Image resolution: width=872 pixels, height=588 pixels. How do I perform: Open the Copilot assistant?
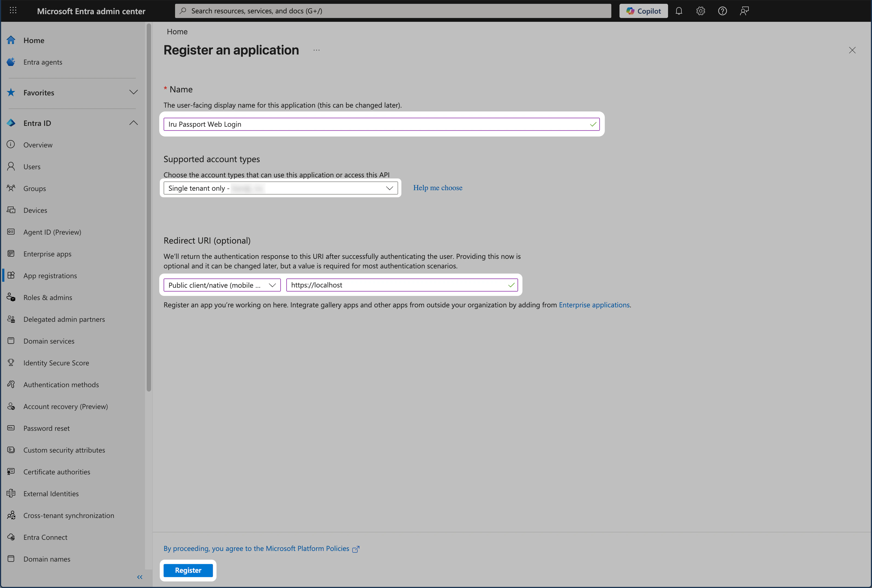[x=643, y=11]
